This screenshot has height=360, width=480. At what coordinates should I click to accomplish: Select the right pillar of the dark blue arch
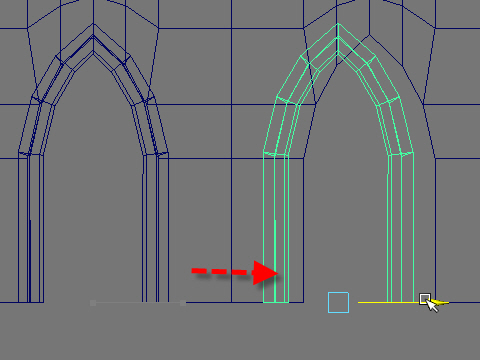156,228
